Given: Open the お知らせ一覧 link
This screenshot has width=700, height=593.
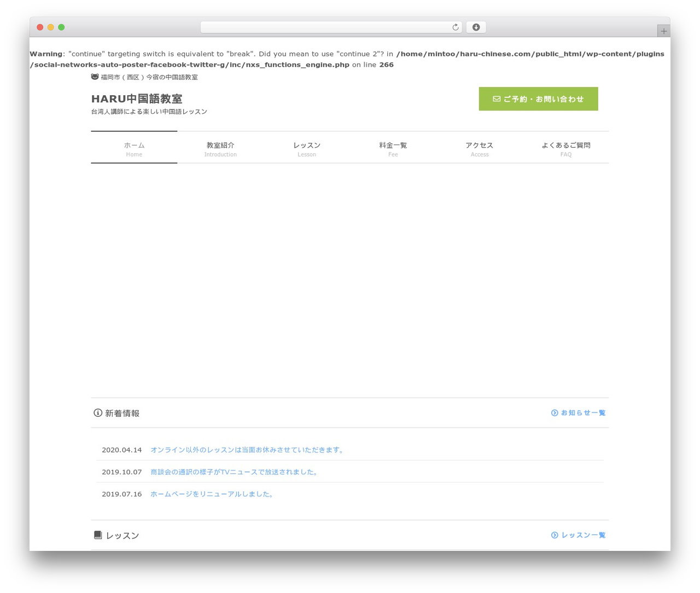Looking at the screenshot, I should 578,413.
